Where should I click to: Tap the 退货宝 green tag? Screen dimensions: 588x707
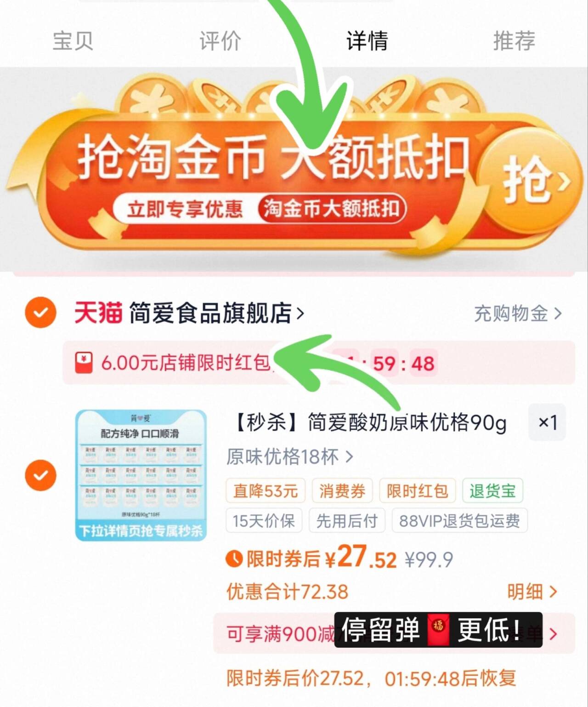click(492, 491)
